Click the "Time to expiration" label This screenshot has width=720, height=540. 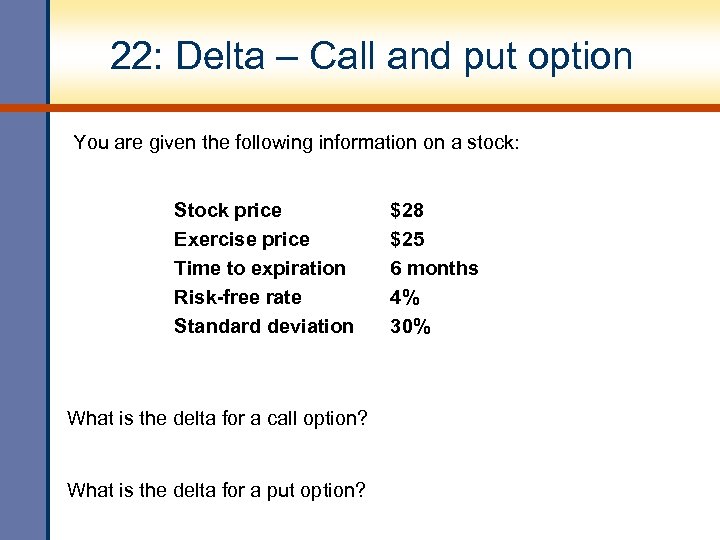click(x=259, y=268)
